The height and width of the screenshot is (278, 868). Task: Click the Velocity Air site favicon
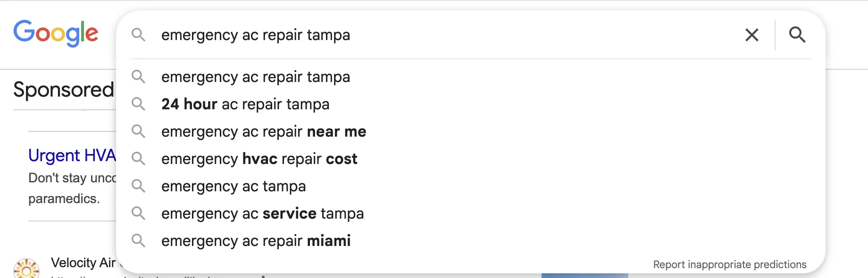click(26, 269)
